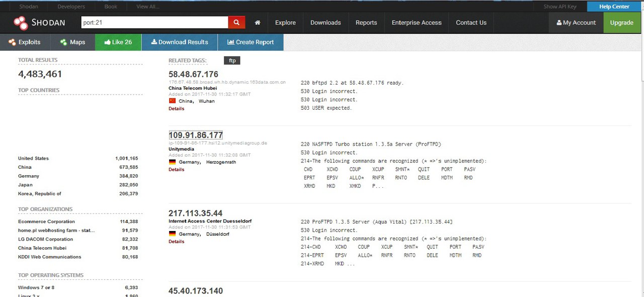Filter by country Germany in sidebar
This screenshot has height=297, width=644.
point(29,176)
